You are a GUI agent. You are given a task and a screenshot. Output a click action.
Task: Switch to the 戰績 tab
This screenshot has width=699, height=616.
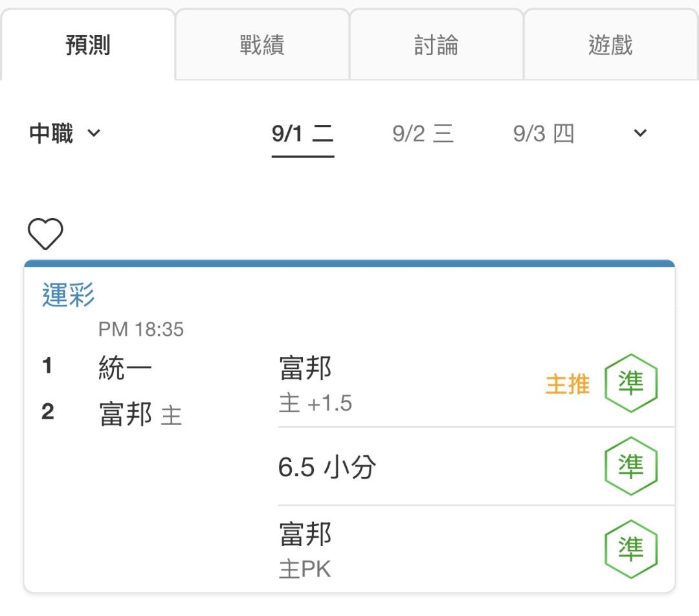click(x=262, y=45)
